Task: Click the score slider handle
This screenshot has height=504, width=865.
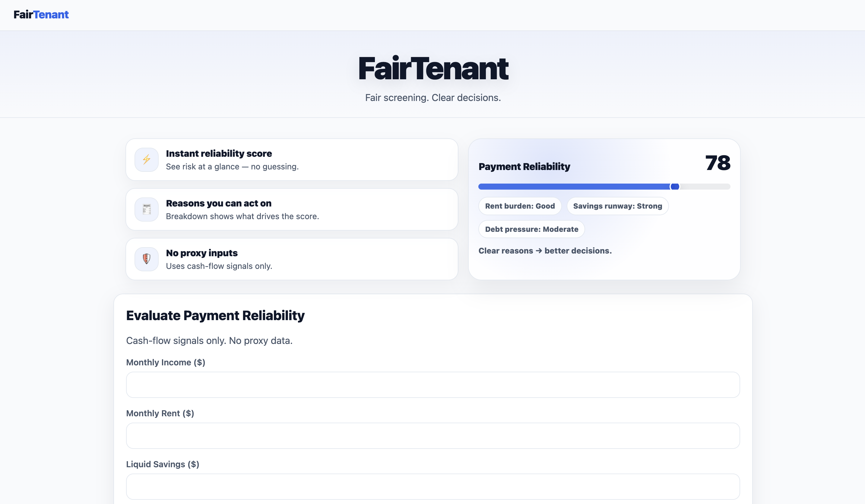Action: coord(674,187)
